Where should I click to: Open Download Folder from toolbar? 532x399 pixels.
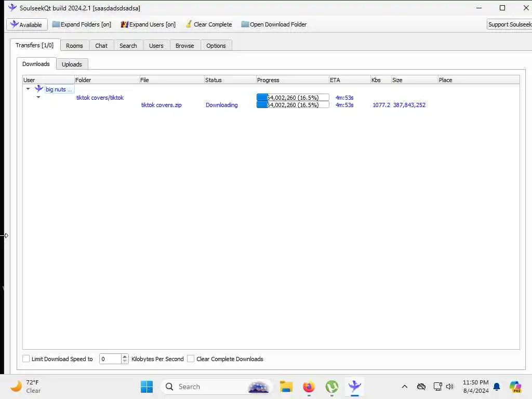tap(274, 24)
